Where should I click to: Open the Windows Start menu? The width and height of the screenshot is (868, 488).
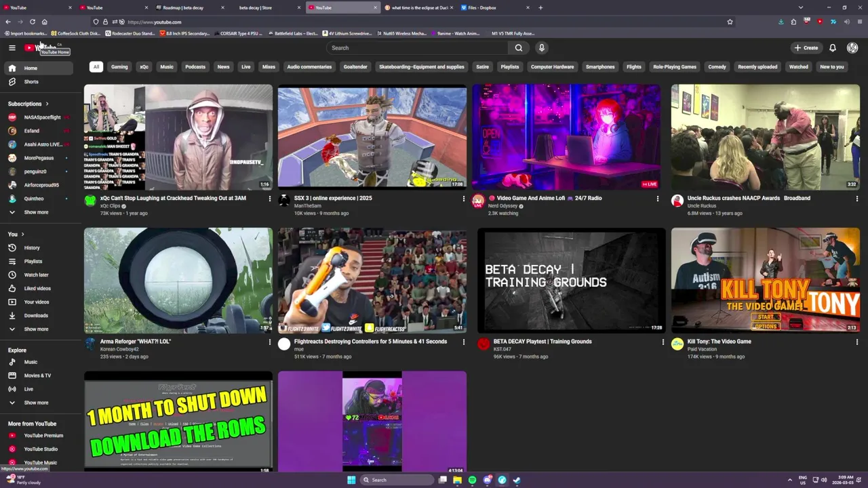tap(351, 480)
